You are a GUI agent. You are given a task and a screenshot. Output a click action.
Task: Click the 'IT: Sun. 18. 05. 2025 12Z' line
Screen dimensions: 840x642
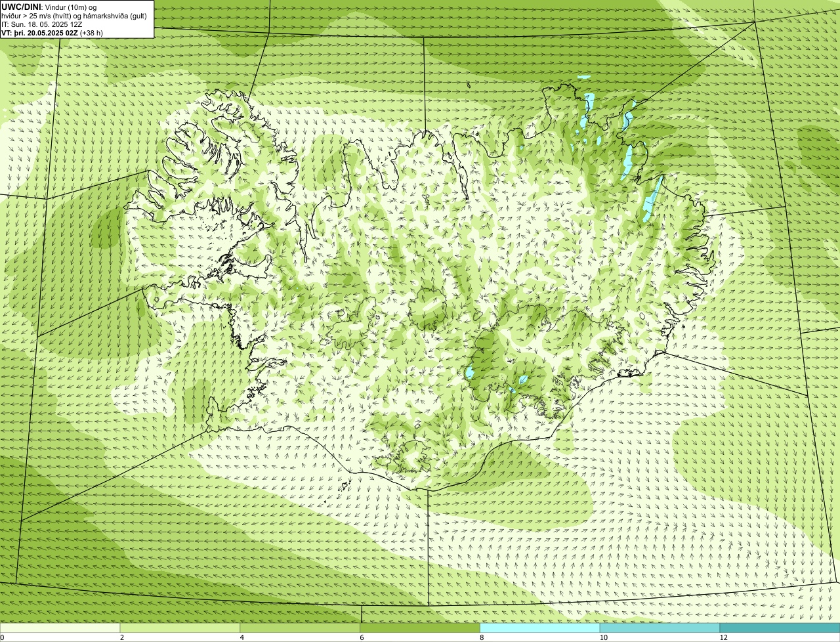point(42,24)
